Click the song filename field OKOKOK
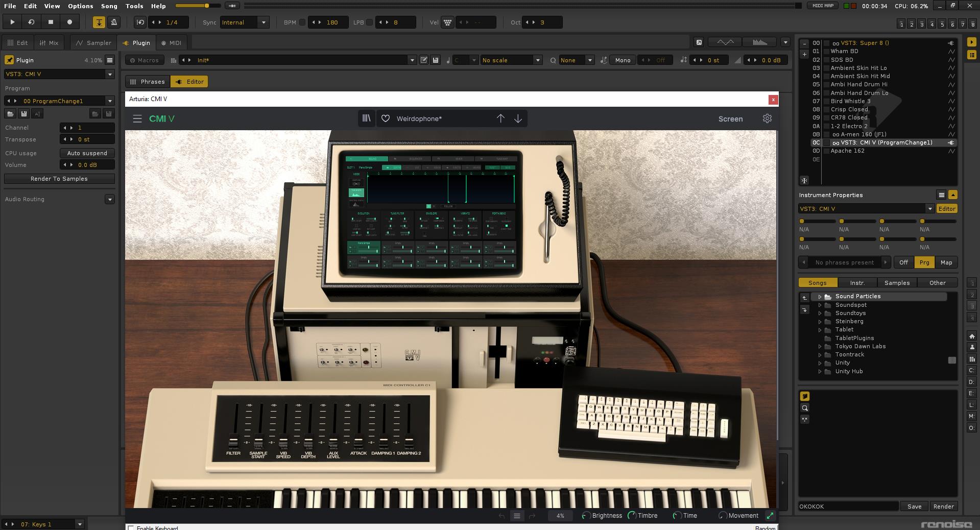The height and width of the screenshot is (530, 980). pos(848,507)
